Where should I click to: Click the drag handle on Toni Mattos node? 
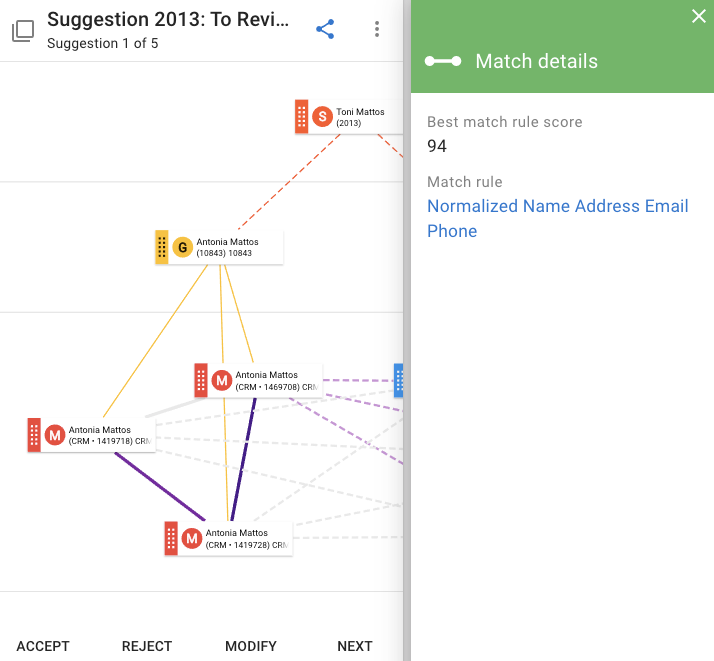(301, 117)
